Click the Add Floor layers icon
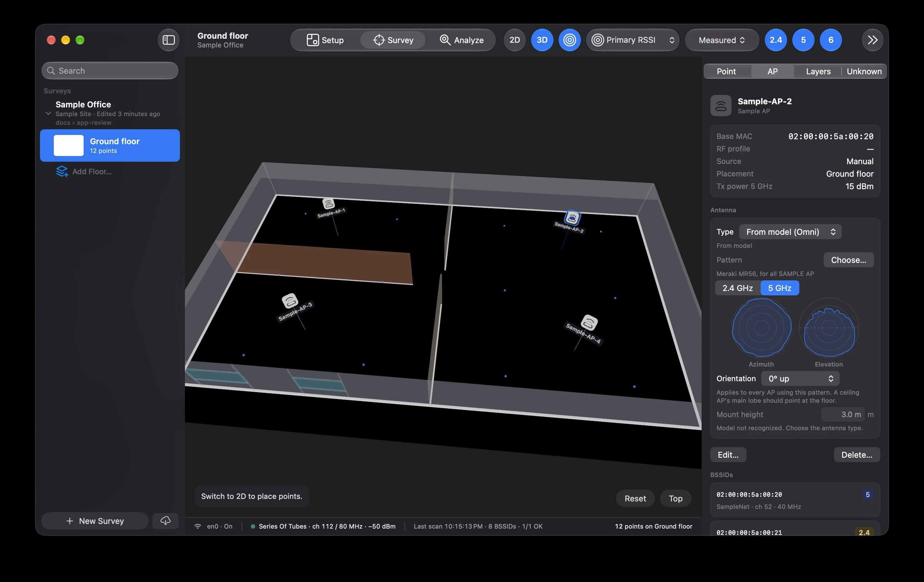Viewport: 924px width, 582px height. tap(62, 171)
